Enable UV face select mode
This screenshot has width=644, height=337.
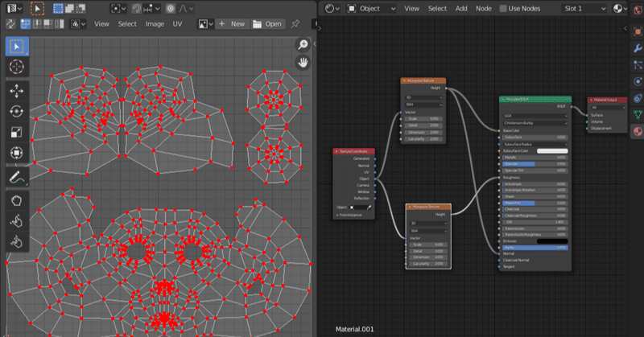48,24
